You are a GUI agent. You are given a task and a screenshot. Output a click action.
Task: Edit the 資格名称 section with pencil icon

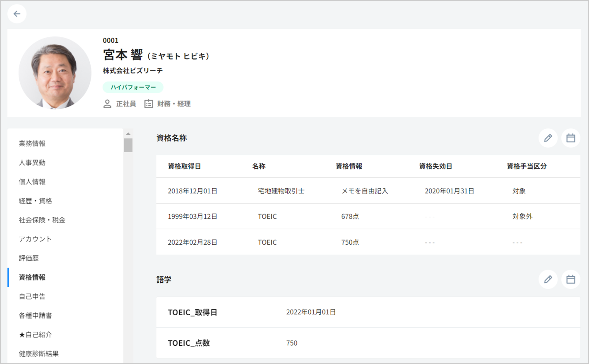(x=548, y=138)
